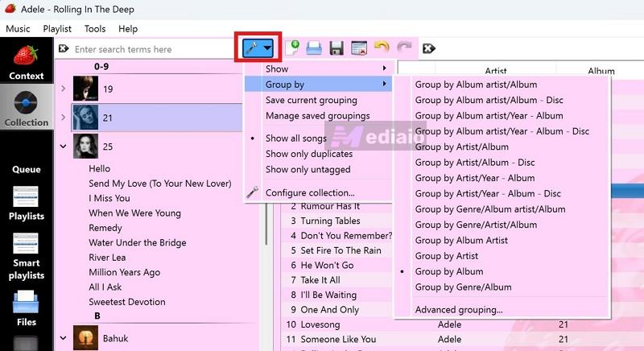Open the Playlist menu

(x=57, y=29)
